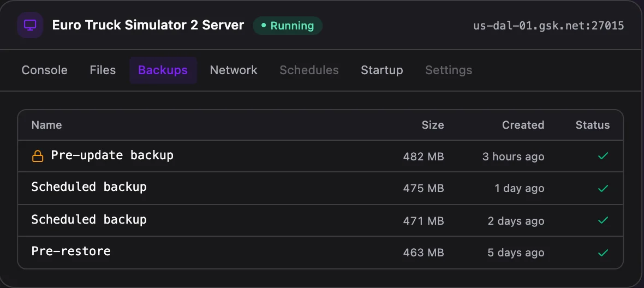Click the Created column header
Screen dimensions: 644x288
tap(523, 125)
